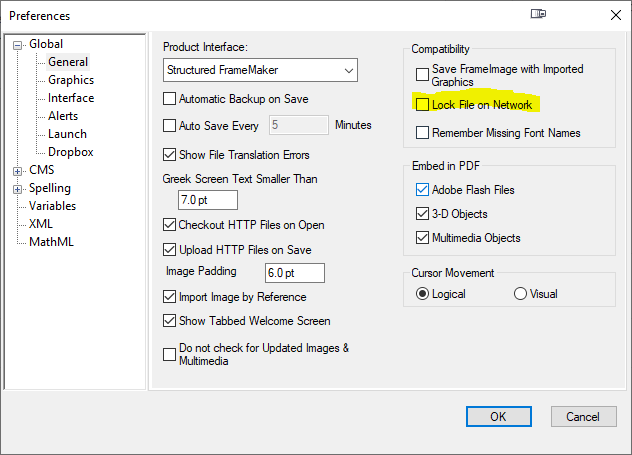
Task: Choose Logical cursor movement
Action: (x=422, y=294)
